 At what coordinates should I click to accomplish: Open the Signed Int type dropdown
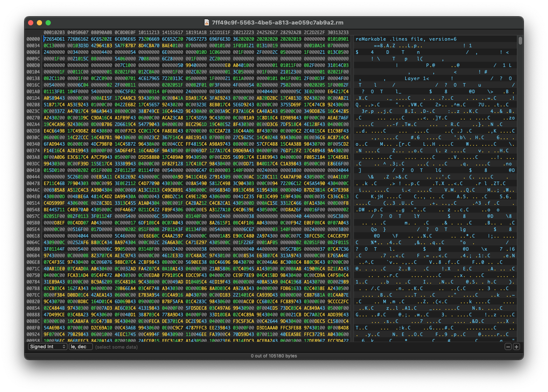tap(48, 347)
